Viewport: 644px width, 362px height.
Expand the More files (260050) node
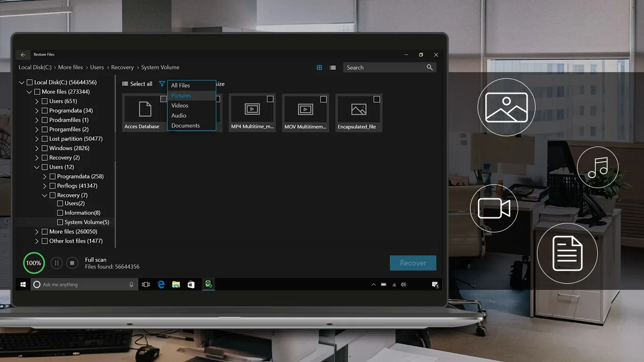pyautogui.click(x=37, y=232)
